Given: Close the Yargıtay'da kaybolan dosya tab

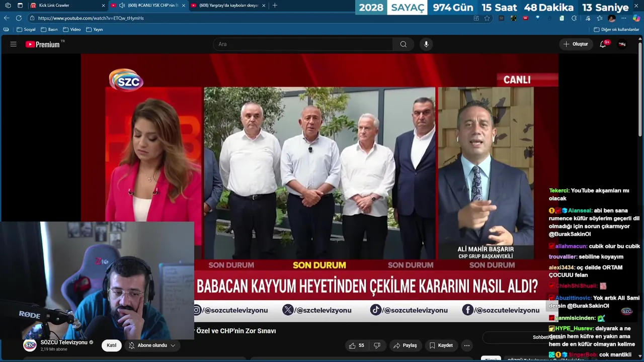Looking at the screenshot, I should [x=264, y=5].
